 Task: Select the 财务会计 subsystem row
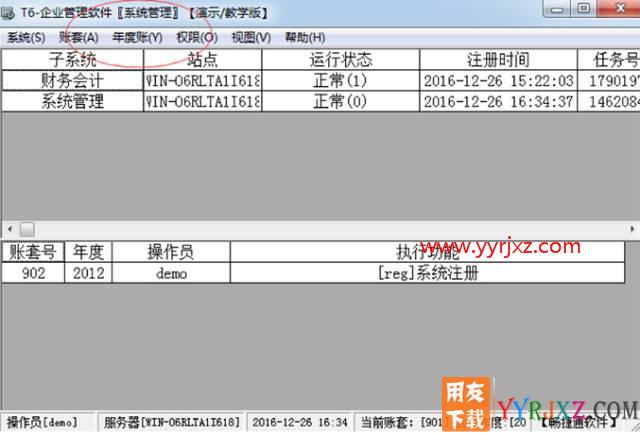72,80
